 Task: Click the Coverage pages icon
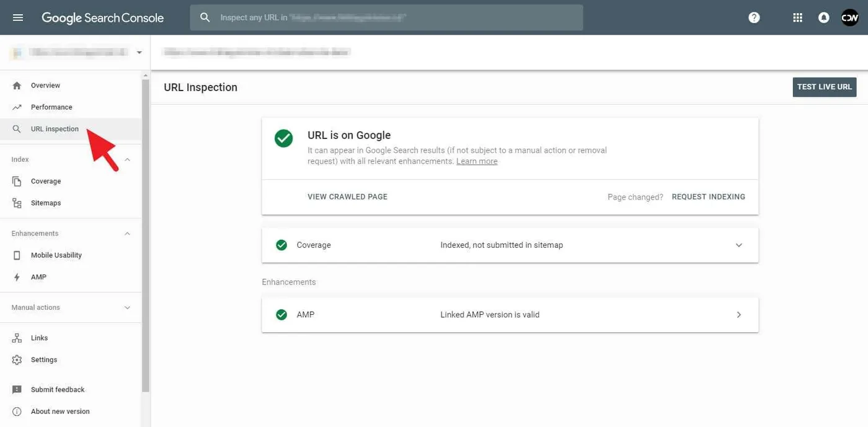pyautogui.click(x=17, y=182)
